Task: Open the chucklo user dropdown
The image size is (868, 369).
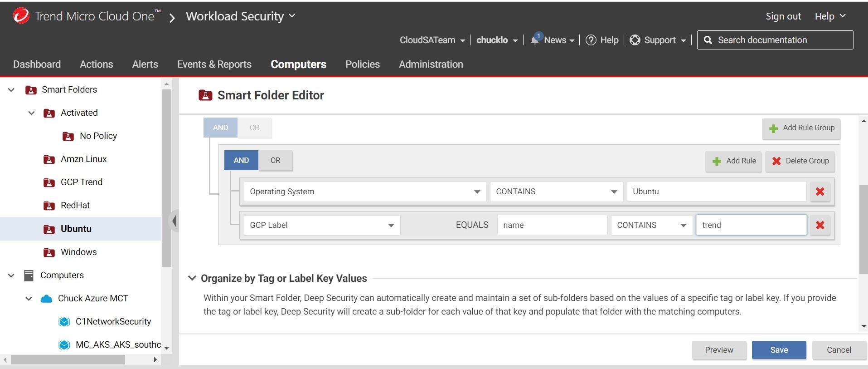Action: pyautogui.click(x=497, y=40)
